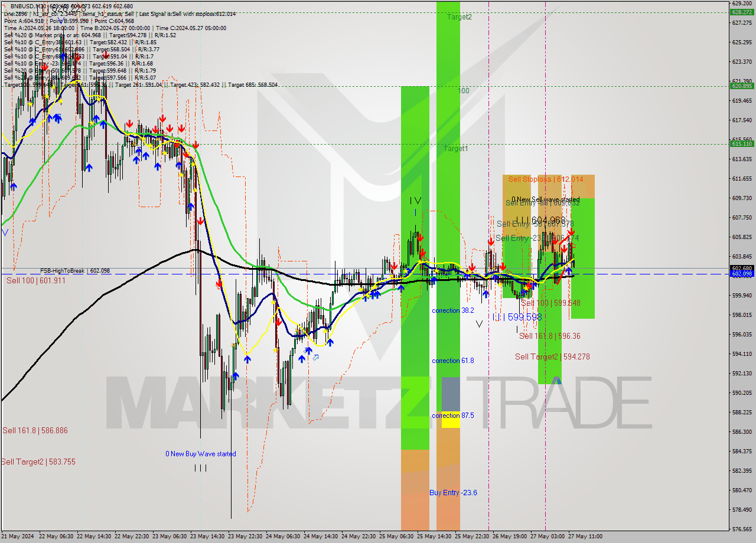Click the 629.200 value on price axis
Viewport: 756px width, 543px height.
pyautogui.click(x=741, y=3)
